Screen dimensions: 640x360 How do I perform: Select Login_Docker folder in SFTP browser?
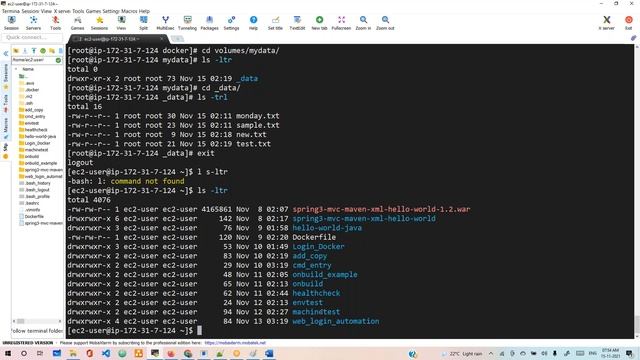35,143
